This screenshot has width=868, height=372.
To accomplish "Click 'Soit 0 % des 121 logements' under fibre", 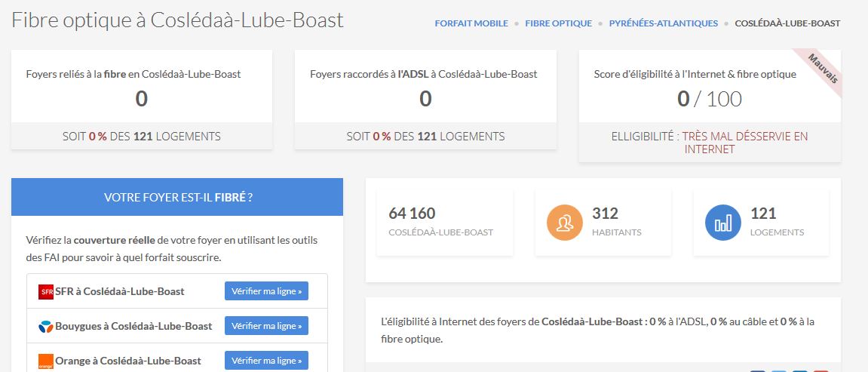I will coord(141,136).
